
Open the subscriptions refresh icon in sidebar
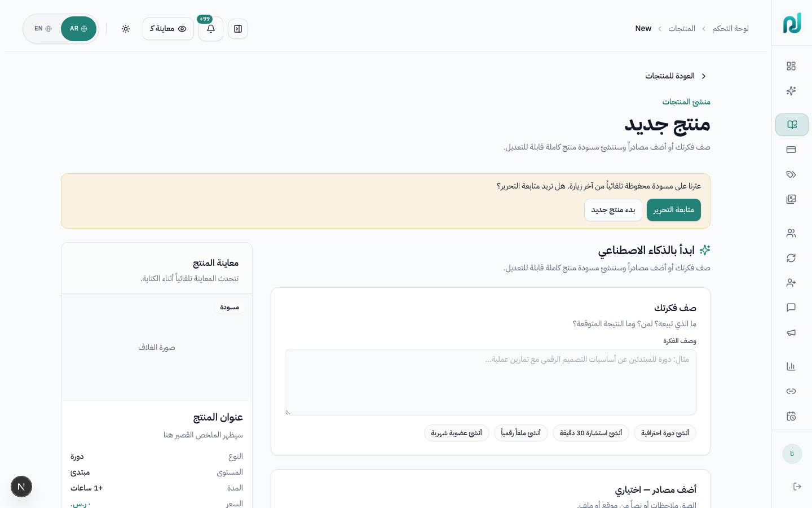(791, 258)
